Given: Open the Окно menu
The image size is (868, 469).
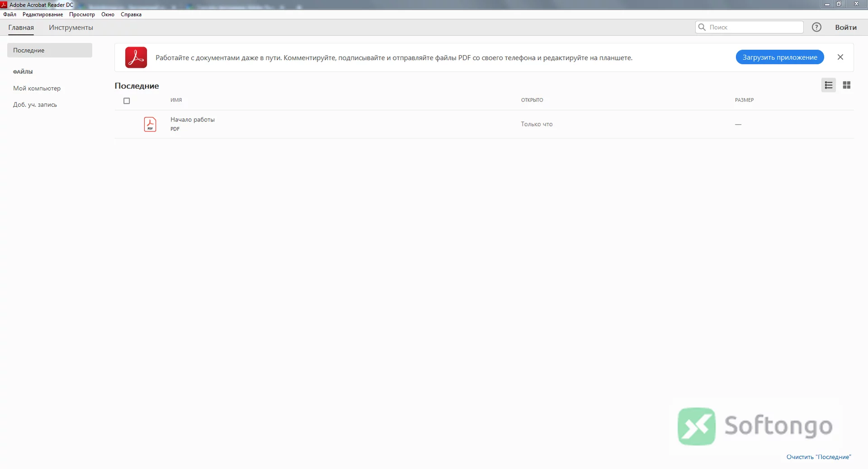Looking at the screenshot, I should tap(108, 14).
